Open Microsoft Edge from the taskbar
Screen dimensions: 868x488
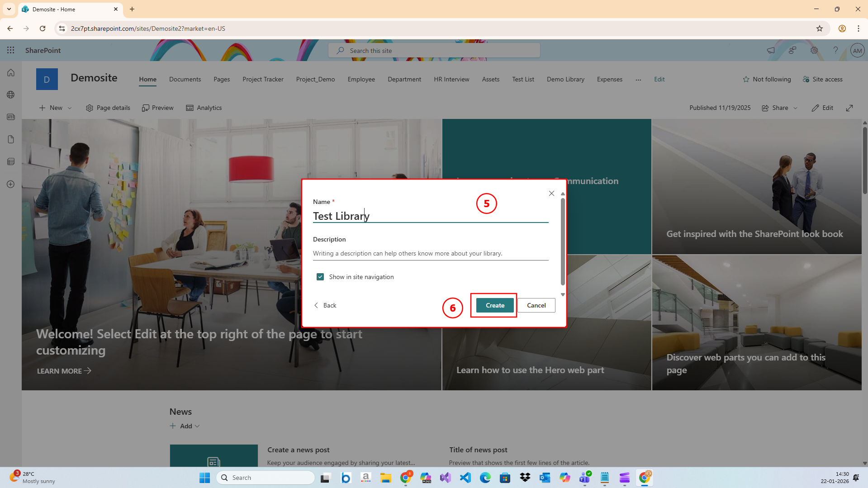point(485,478)
